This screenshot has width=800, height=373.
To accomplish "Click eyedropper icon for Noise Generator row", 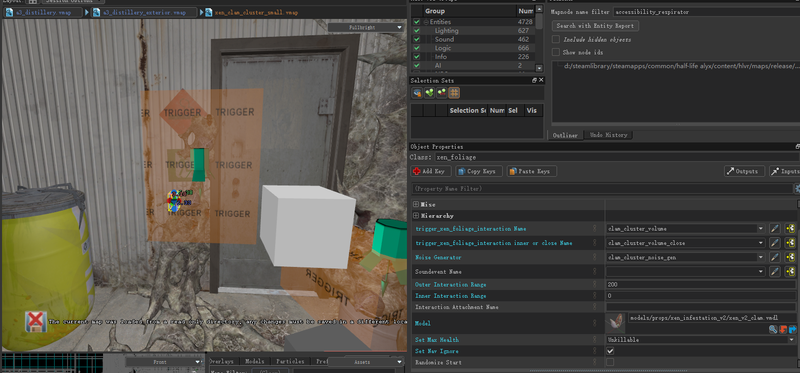I will pyautogui.click(x=774, y=258).
